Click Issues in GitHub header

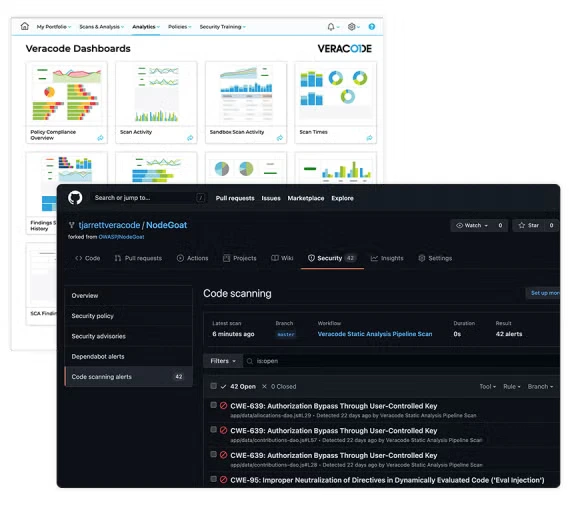271,198
